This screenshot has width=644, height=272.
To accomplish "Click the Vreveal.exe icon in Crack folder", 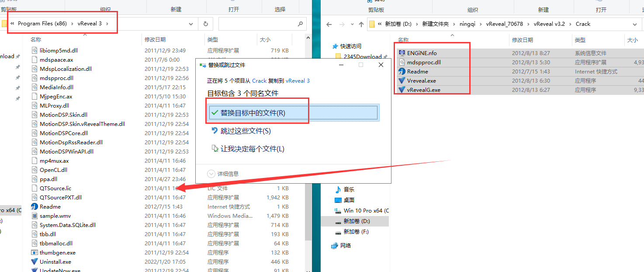I will [x=402, y=81].
